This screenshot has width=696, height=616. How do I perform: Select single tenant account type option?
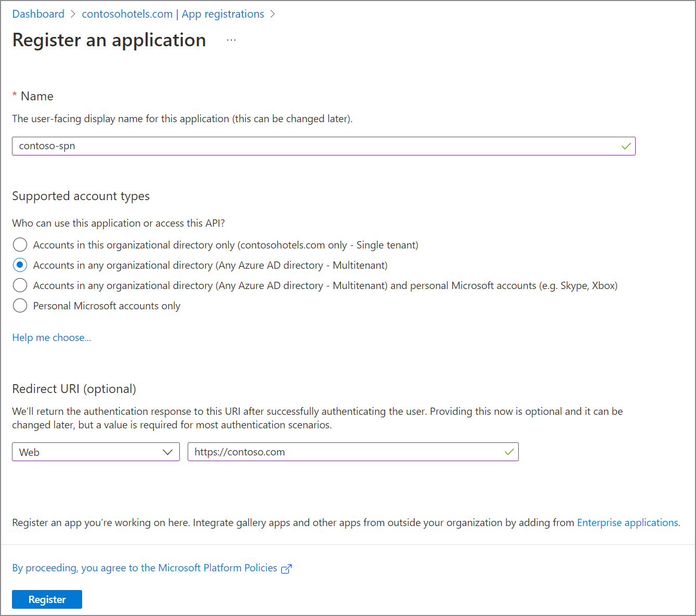pyautogui.click(x=20, y=244)
